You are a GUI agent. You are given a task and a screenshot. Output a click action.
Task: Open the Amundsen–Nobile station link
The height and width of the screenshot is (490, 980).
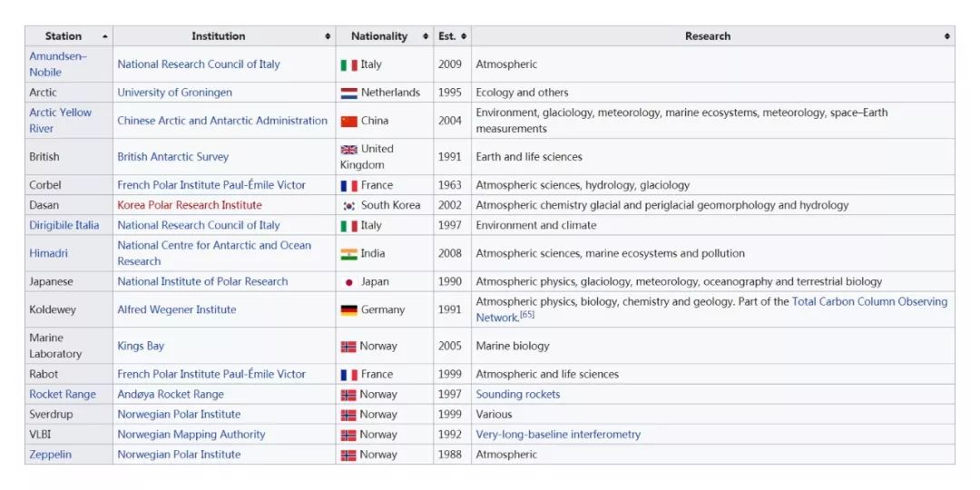58,64
